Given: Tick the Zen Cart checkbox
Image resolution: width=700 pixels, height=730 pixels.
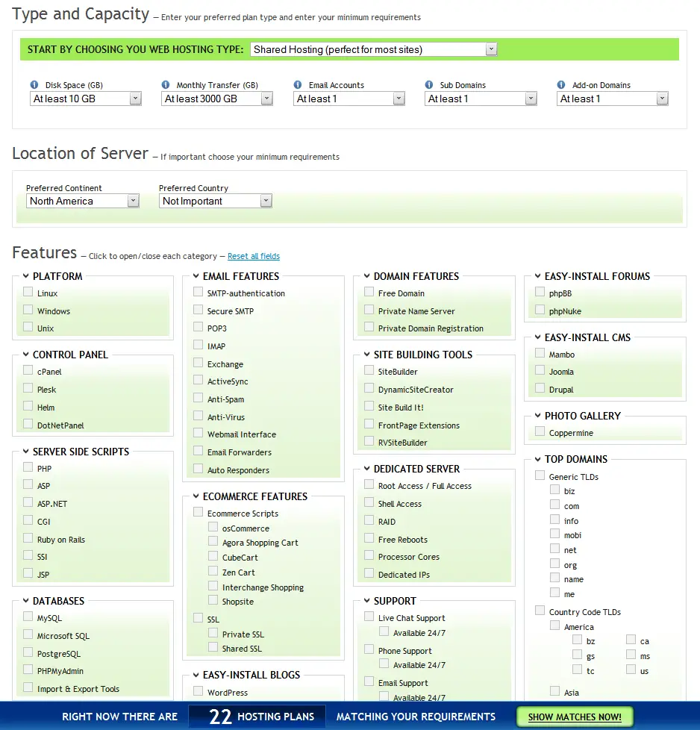Looking at the screenshot, I should [213, 571].
